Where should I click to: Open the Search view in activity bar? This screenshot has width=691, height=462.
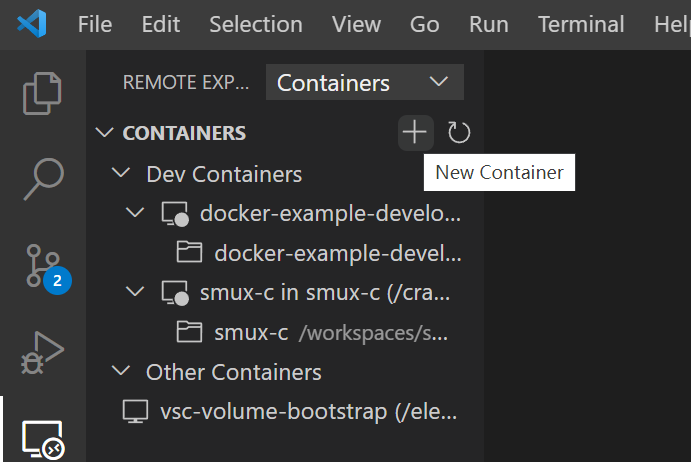pyautogui.click(x=43, y=179)
